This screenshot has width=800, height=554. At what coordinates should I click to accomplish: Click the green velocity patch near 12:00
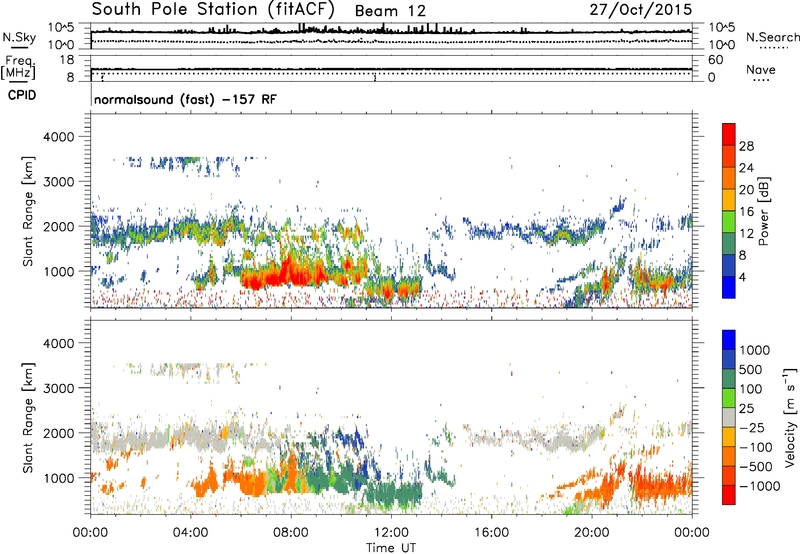[393, 495]
